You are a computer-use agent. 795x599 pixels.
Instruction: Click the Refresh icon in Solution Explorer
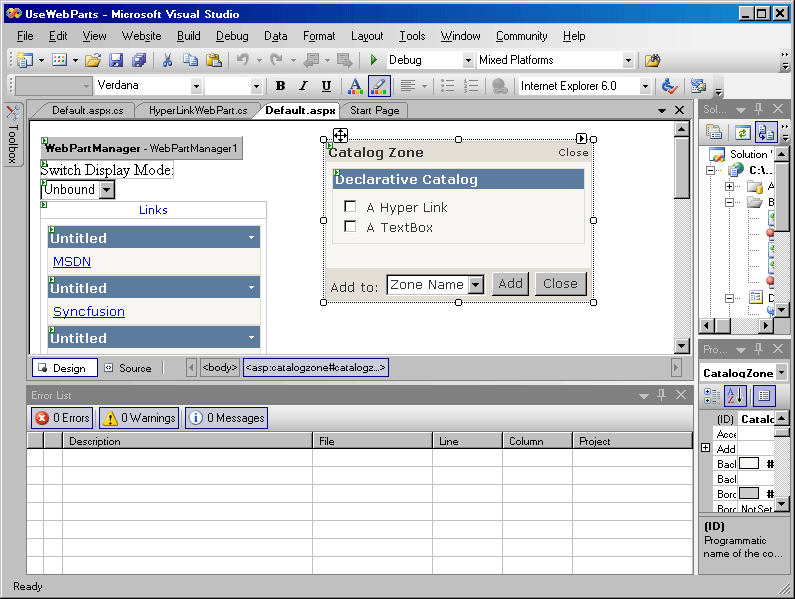(742, 132)
